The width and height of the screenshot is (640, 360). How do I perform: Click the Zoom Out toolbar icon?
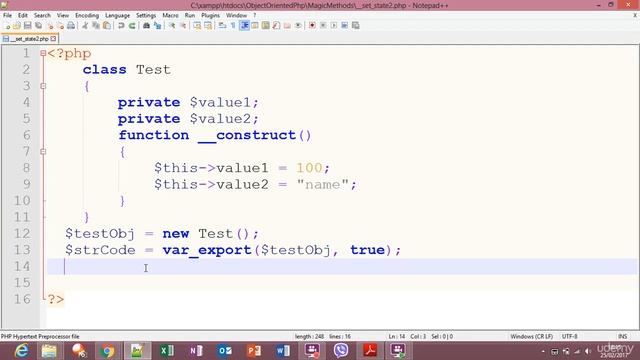tap(183, 26)
